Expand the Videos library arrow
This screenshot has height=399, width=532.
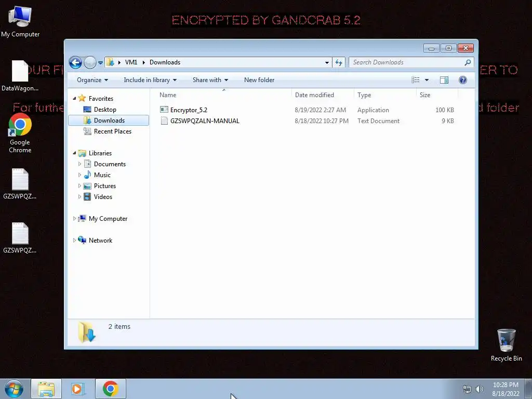[79, 197]
